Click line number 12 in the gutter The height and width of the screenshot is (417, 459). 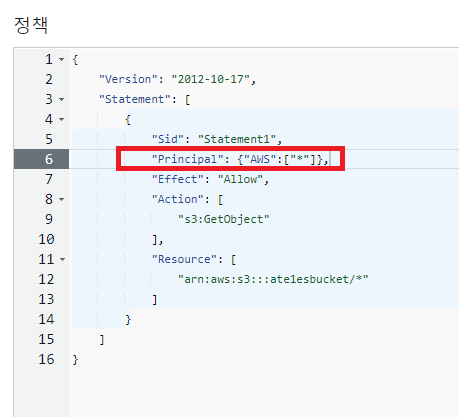click(x=46, y=279)
